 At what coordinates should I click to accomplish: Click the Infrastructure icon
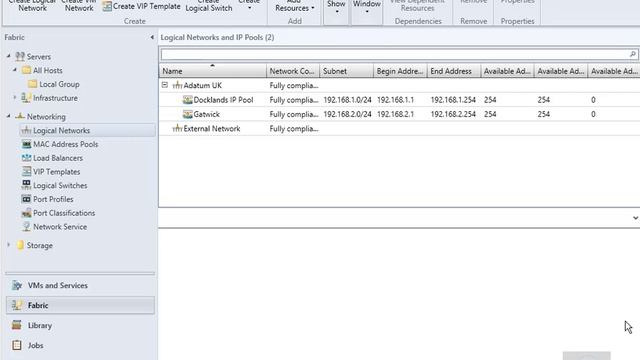point(26,98)
